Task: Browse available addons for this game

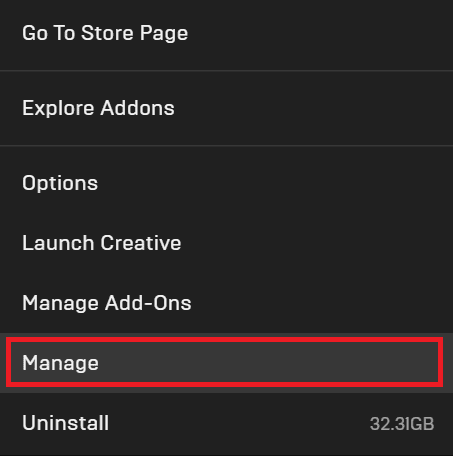Action: click(226, 108)
